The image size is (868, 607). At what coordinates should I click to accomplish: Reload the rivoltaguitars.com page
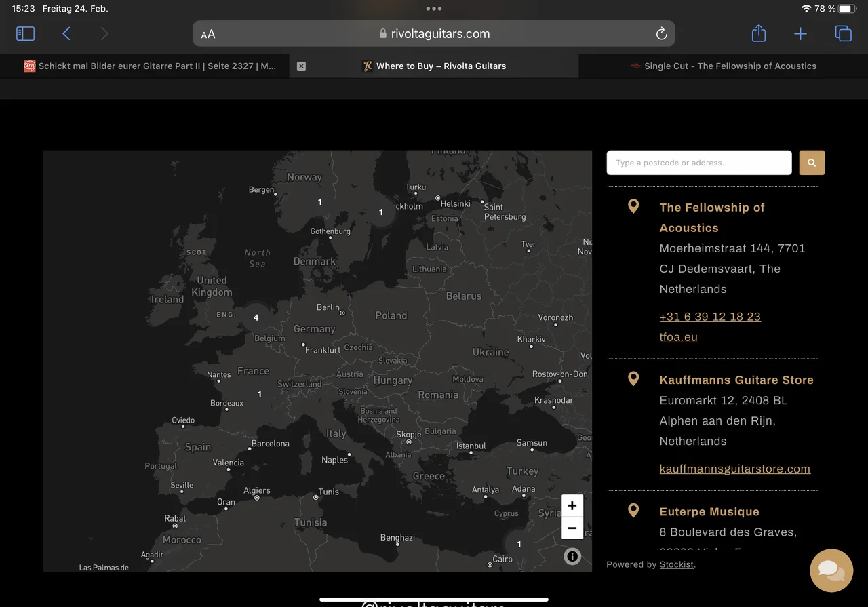(661, 34)
